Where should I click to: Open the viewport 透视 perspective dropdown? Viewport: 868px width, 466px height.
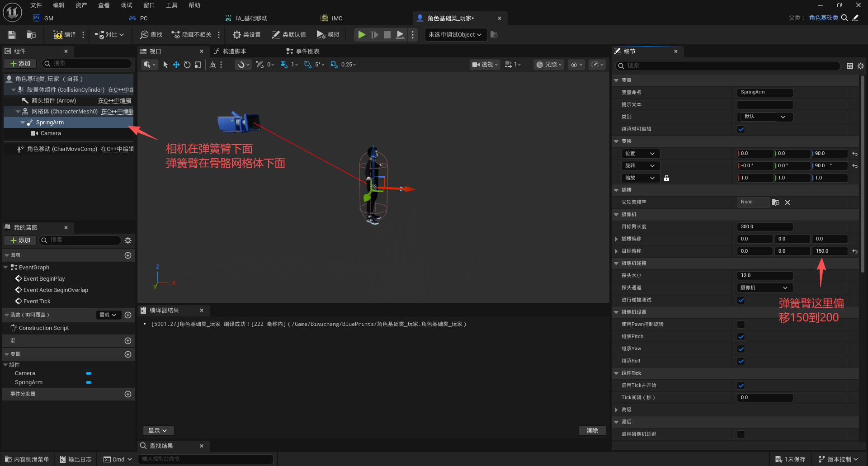[485, 65]
